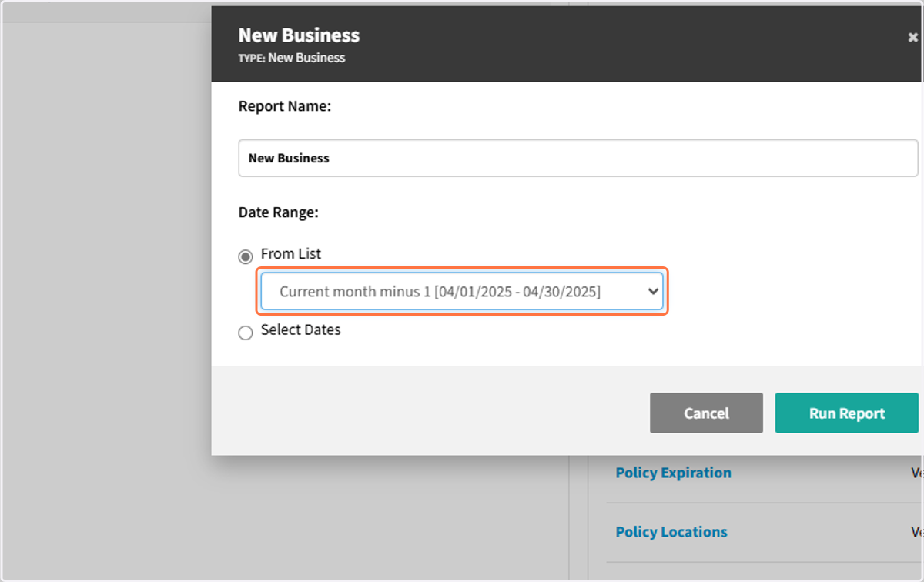Click the Cancel button
This screenshot has width=924, height=582.
tap(706, 413)
